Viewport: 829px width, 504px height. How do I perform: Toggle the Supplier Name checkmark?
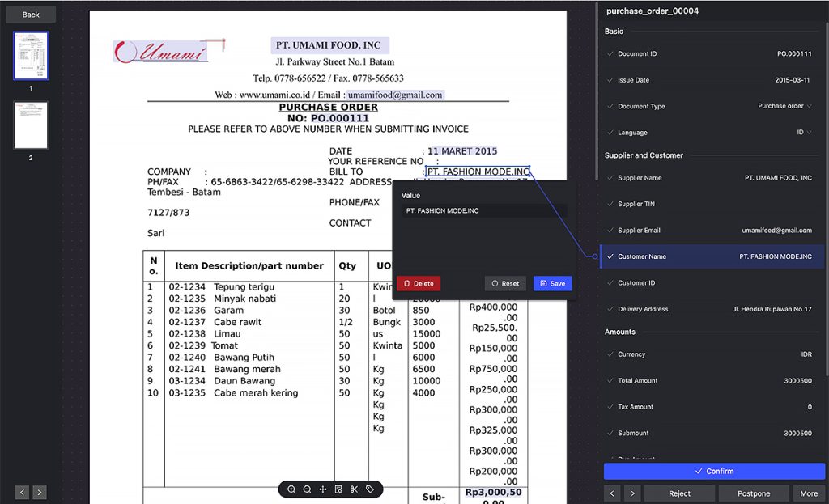pyautogui.click(x=610, y=177)
